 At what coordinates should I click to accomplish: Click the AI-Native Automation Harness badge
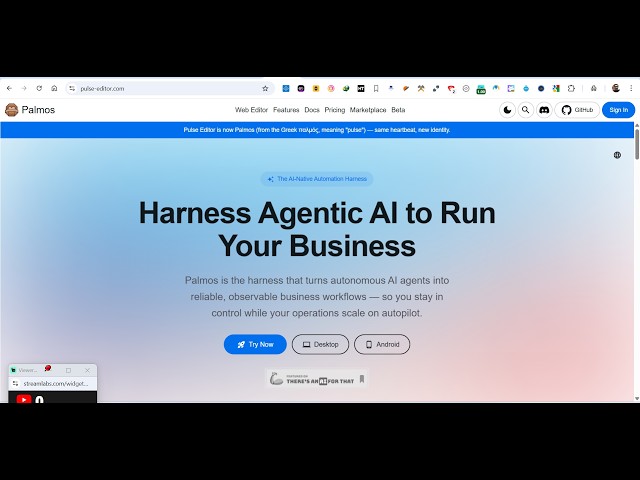point(317,179)
